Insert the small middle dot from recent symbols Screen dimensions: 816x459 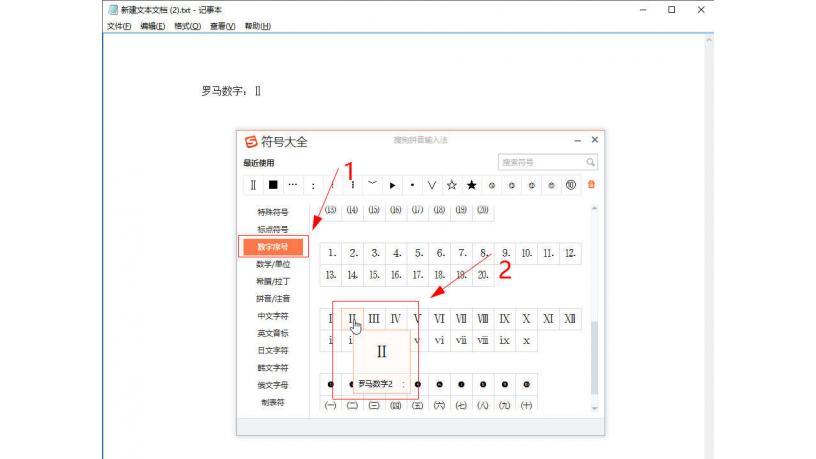coord(412,185)
